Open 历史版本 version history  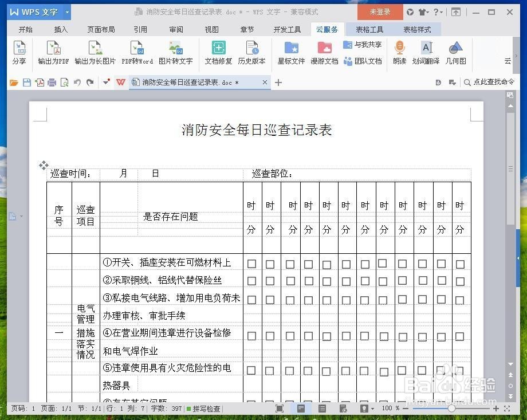[251, 52]
